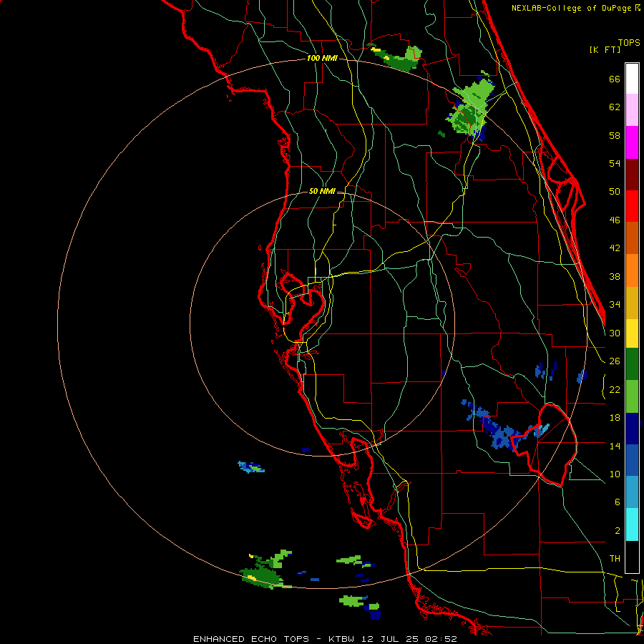
Task: Click the '66' legend value
Action: point(615,79)
